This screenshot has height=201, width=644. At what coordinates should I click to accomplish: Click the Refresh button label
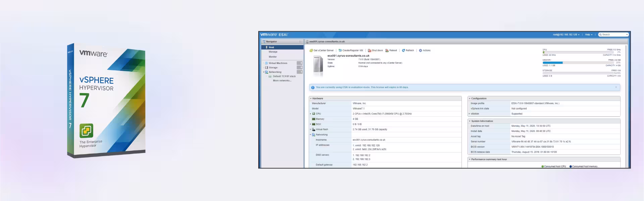coord(410,51)
